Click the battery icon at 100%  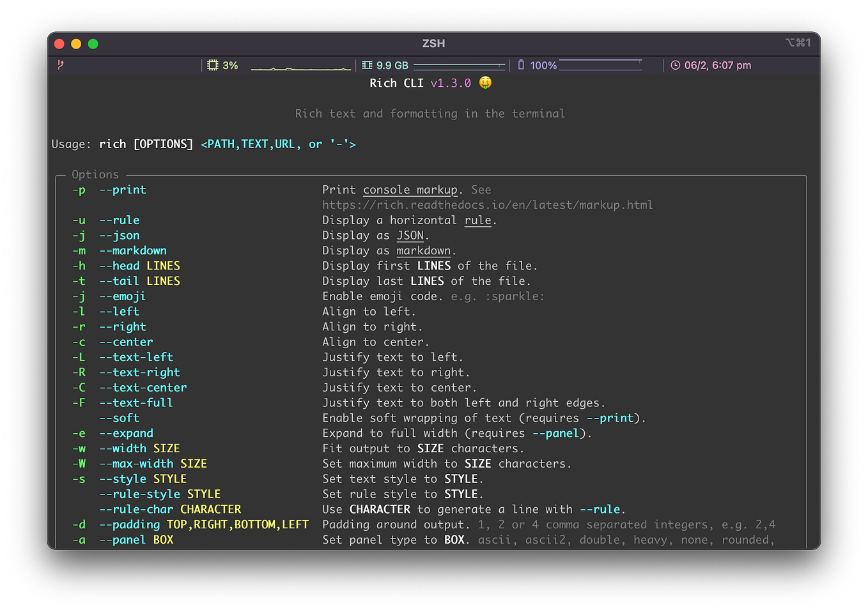pos(520,65)
